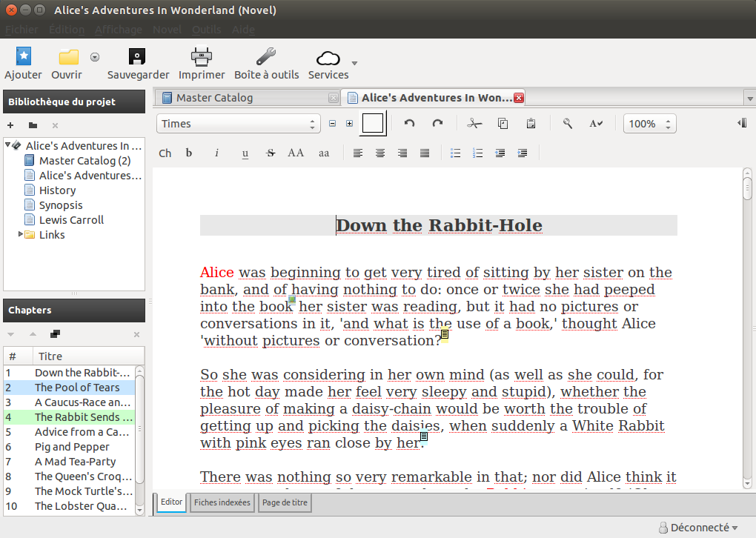Close the Alice's Adventures document tab

tap(519, 98)
